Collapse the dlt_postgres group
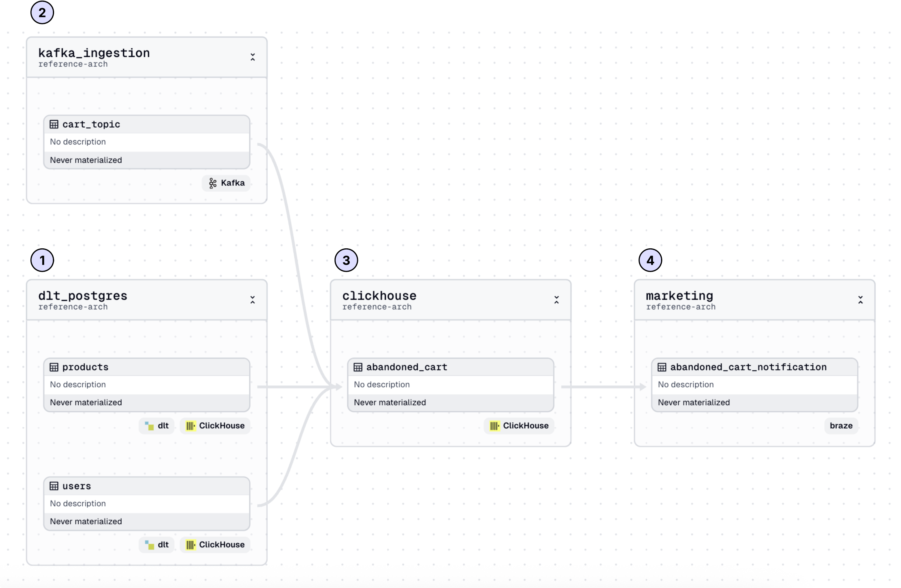Image resolution: width=901 pixels, height=588 pixels. [253, 300]
